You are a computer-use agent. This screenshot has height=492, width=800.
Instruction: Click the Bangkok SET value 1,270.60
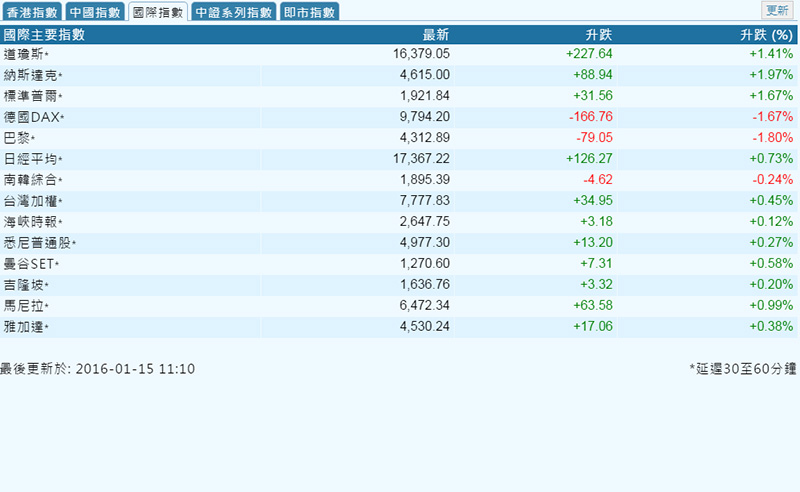point(424,263)
